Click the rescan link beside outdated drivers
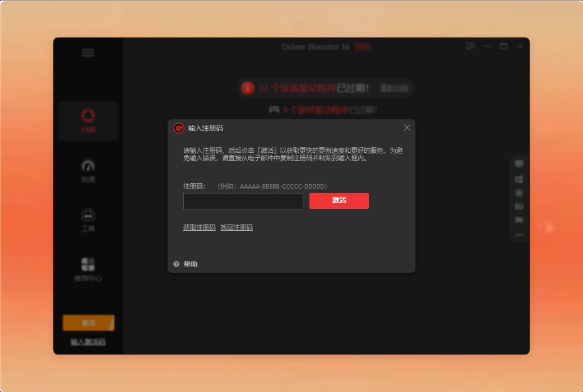Image resolution: width=583 pixels, height=392 pixels. [x=394, y=88]
